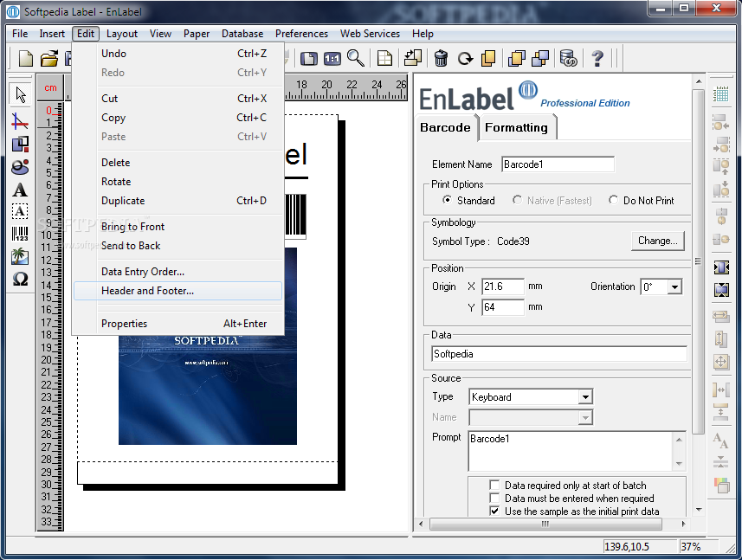The width and height of the screenshot is (742, 560).
Task: Click the cm ruler units box
Action: [x=50, y=88]
